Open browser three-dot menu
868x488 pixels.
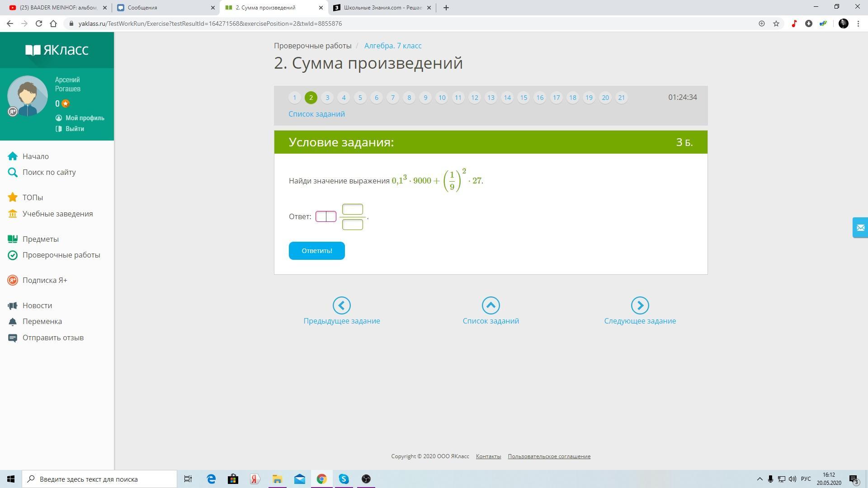(858, 23)
